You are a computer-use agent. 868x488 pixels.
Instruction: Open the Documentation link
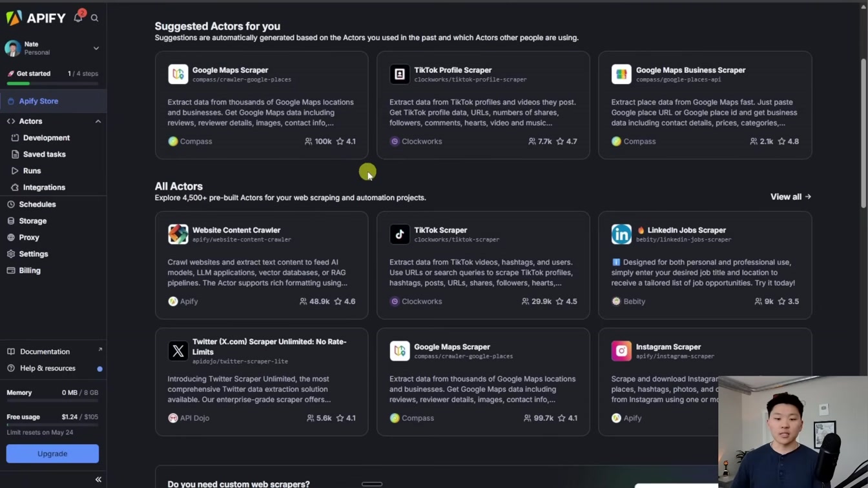click(x=45, y=352)
